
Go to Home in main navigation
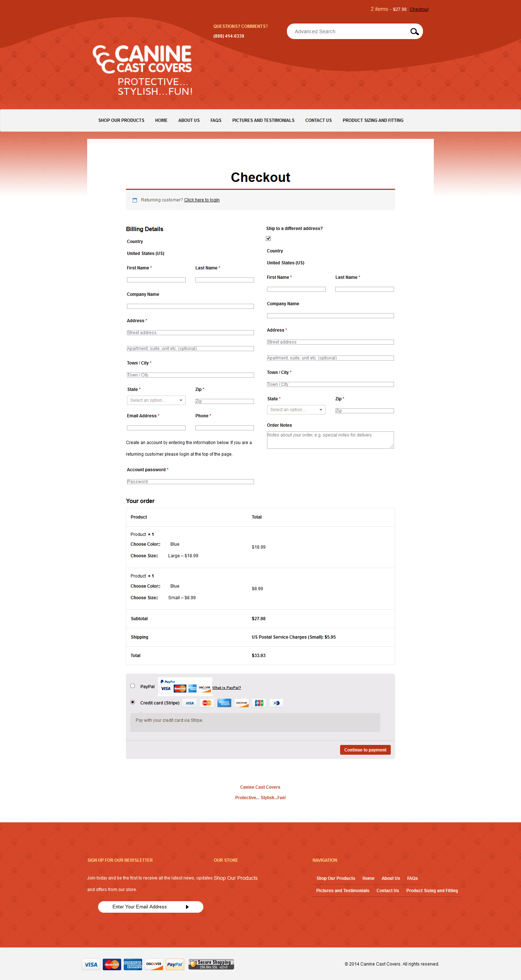pos(161,120)
